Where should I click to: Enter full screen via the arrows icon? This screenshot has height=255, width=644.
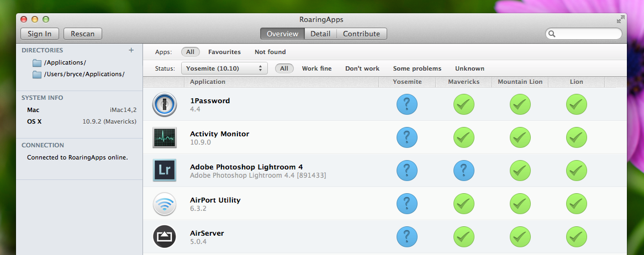621,19
